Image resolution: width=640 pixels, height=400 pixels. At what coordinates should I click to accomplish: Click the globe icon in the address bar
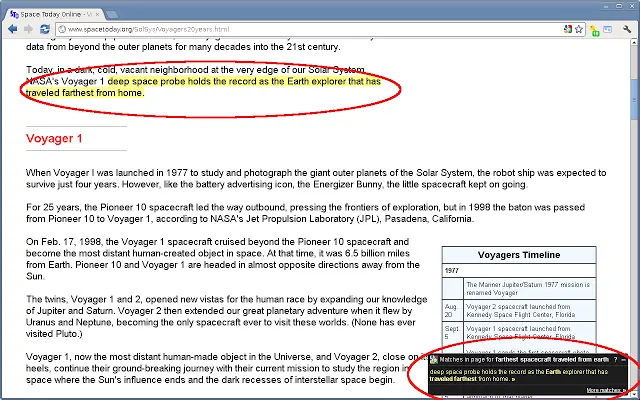point(62,29)
